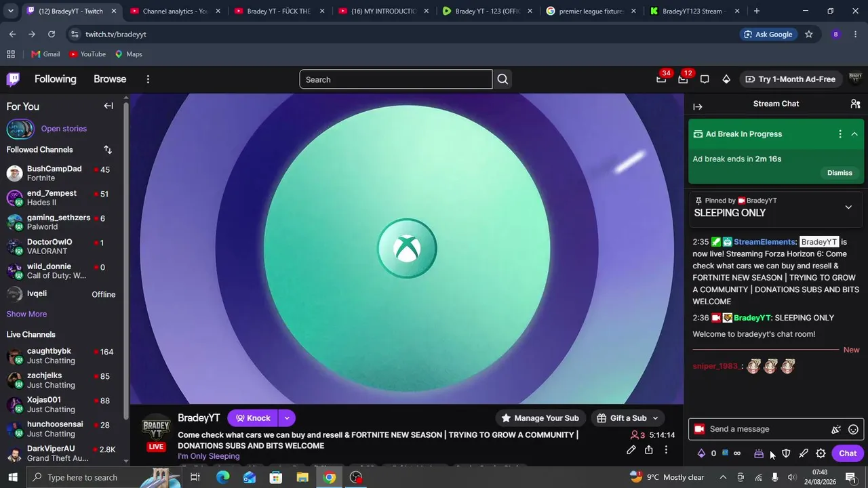Click Try 1-Month Ad-Free button

pos(790,79)
